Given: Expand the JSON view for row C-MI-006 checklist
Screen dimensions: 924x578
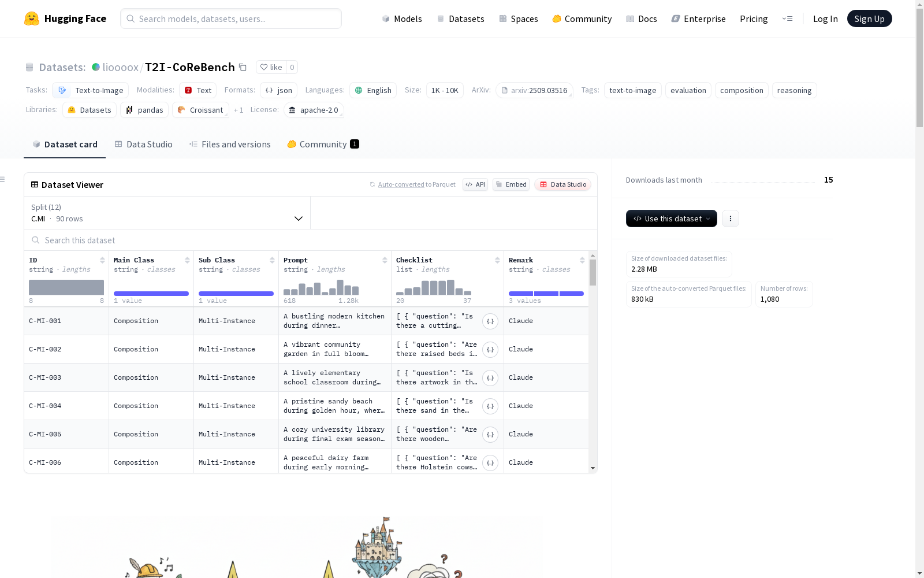Looking at the screenshot, I should pyautogui.click(x=490, y=463).
